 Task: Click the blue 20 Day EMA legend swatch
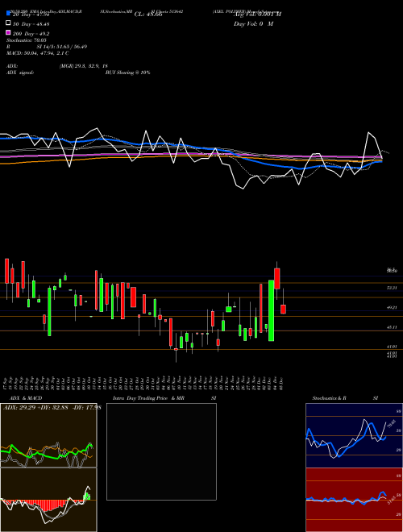9,13
